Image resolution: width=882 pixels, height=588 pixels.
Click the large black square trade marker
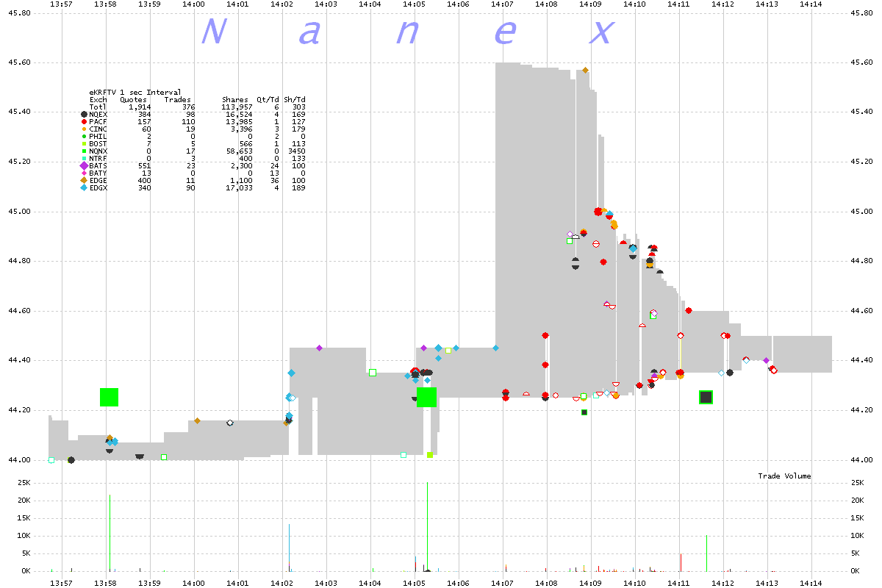click(x=706, y=397)
